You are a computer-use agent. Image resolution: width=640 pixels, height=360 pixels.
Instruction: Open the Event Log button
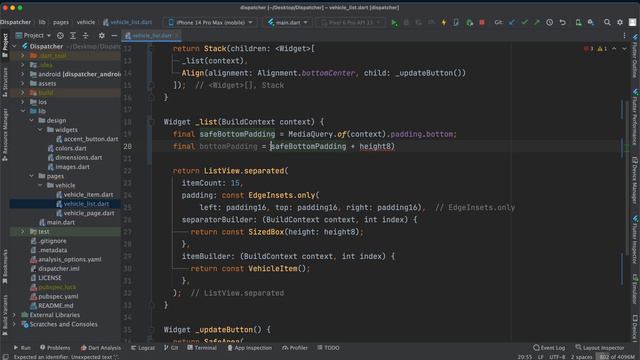tap(549, 348)
